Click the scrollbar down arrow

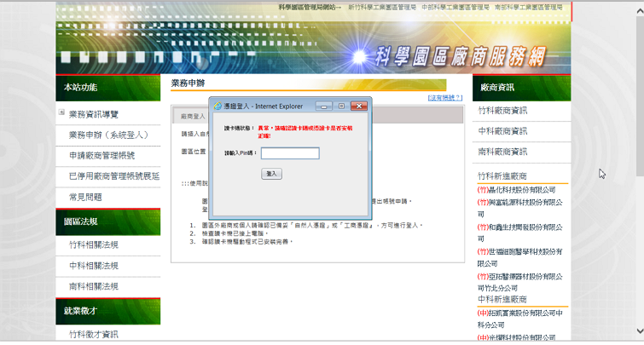pyautogui.click(x=640, y=331)
